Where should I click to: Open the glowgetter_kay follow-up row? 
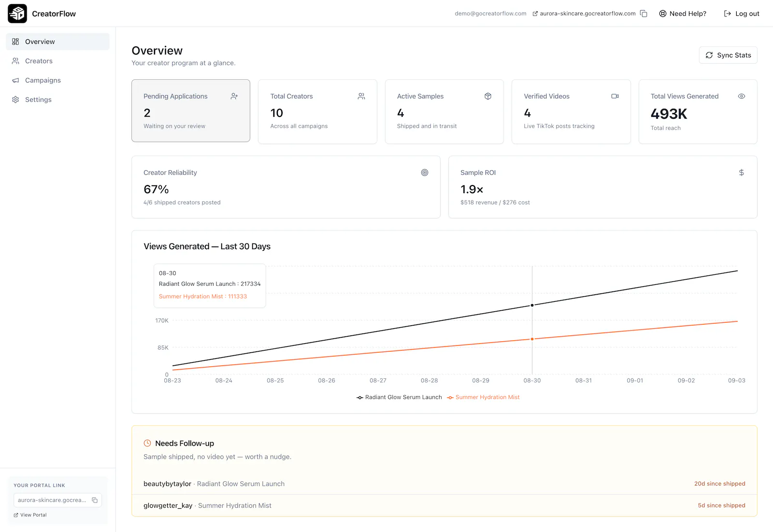point(444,505)
